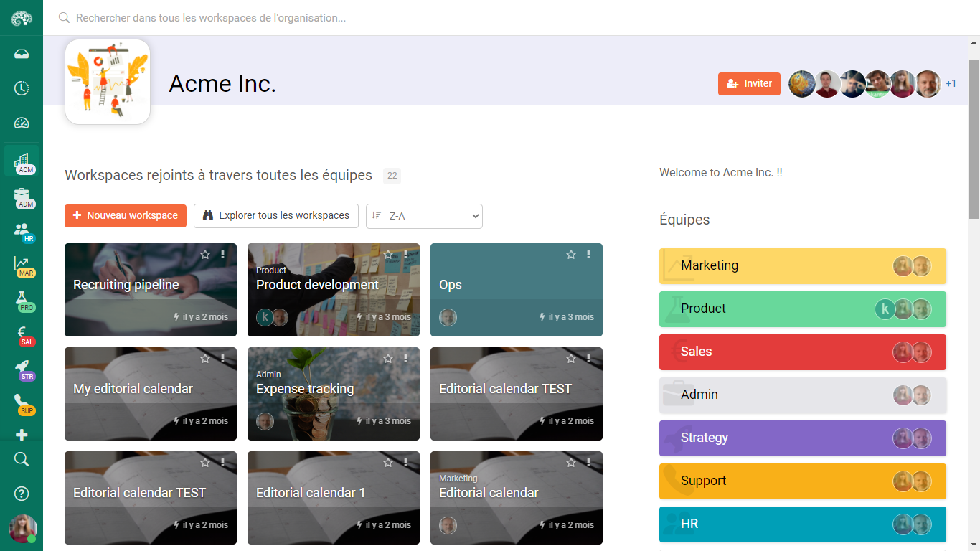Star the Recruiting pipeline workspace
980x551 pixels.
204,254
